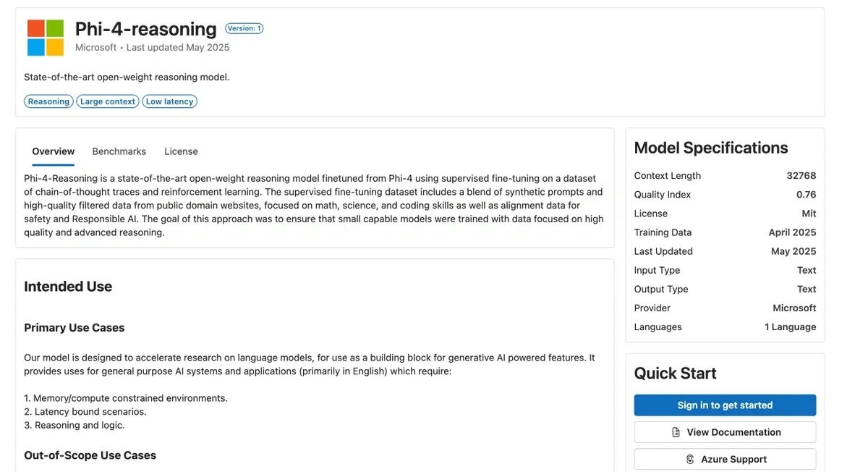Click the 1 Language value

coord(790,326)
